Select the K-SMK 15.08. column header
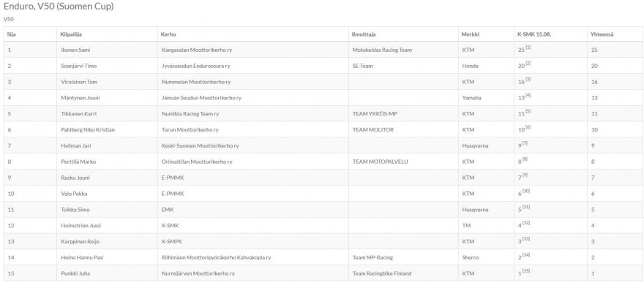644x282 pixels. pos(534,34)
